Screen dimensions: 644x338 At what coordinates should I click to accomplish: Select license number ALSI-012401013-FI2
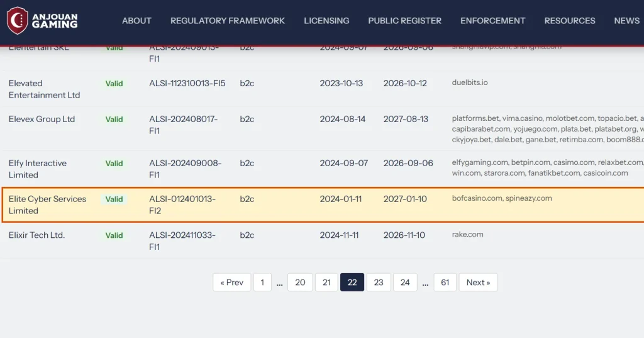pos(182,205)
